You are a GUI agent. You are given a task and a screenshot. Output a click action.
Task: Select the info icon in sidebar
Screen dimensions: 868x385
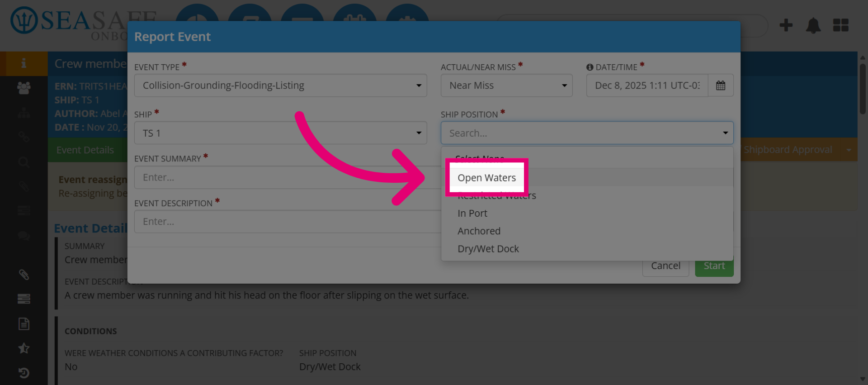[24, 63]
